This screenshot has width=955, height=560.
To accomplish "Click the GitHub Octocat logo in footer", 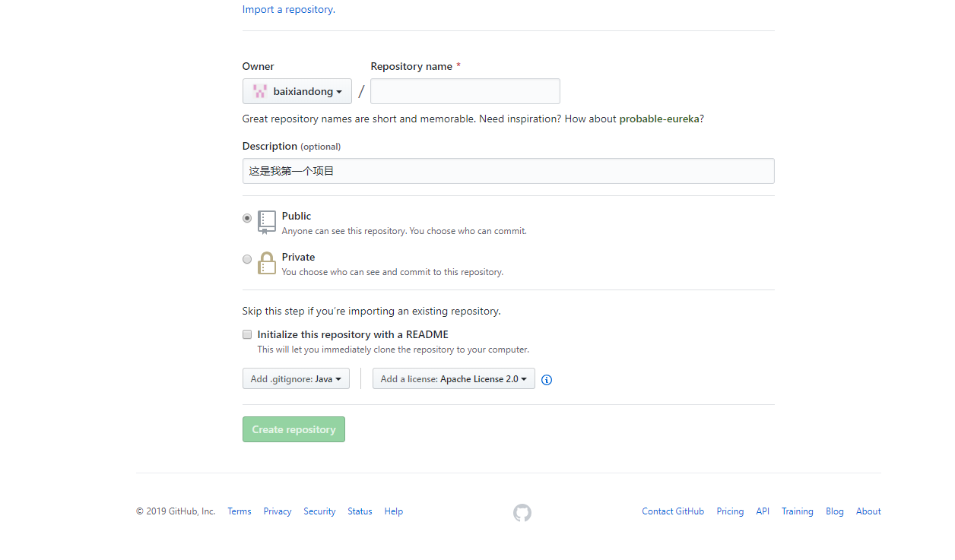I will click(522, 512).
